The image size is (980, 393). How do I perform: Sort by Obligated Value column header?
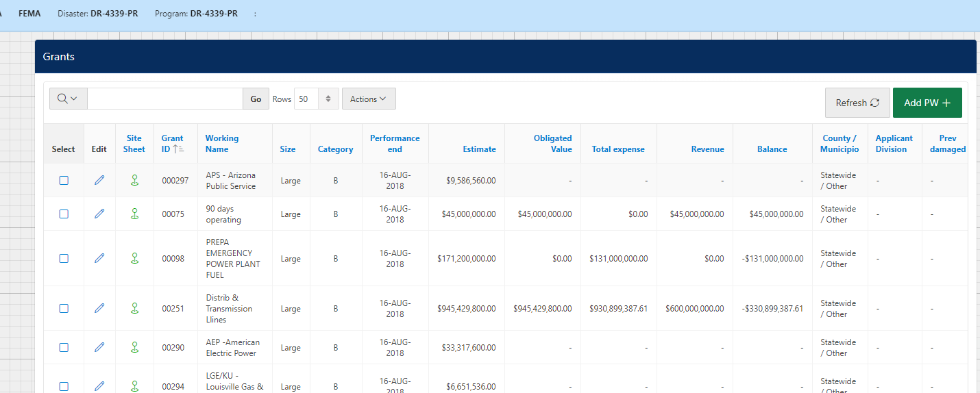(552, 143)
